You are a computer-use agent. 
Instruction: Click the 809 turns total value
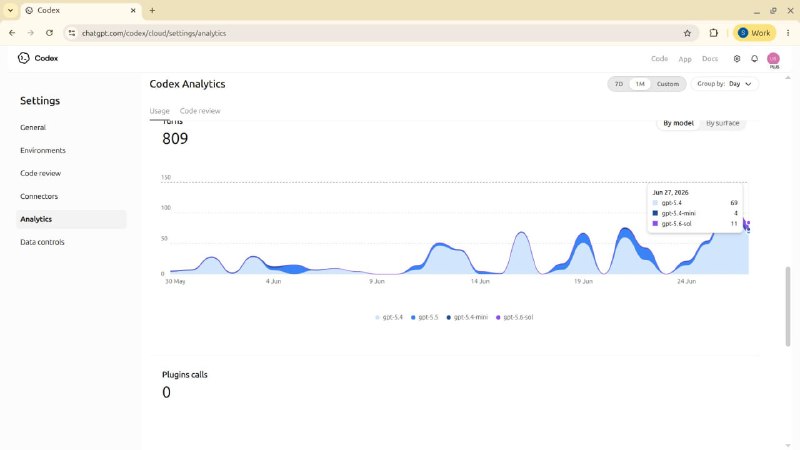(175, 139)
